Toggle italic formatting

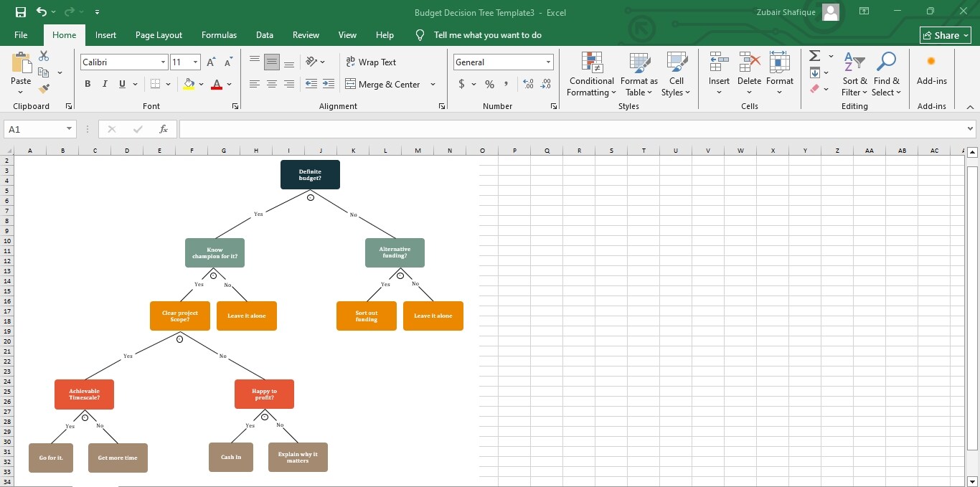point(104,84)
